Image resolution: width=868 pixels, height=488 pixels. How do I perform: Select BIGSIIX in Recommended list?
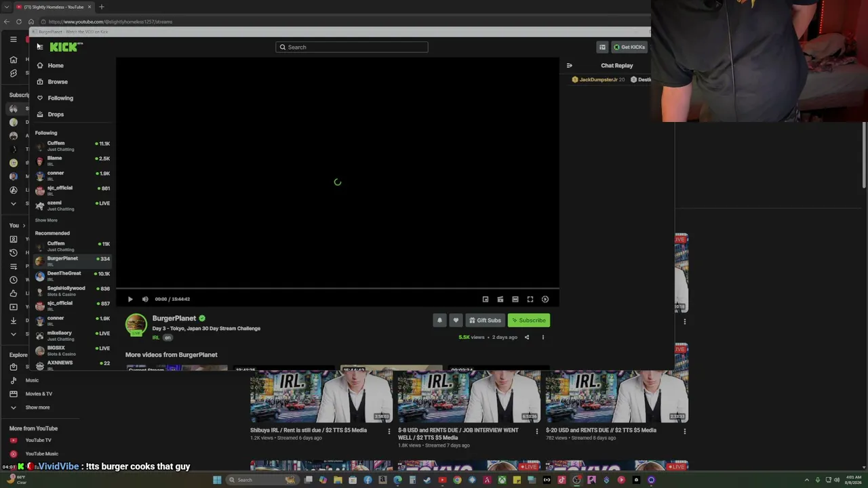[x=73, y=350]
